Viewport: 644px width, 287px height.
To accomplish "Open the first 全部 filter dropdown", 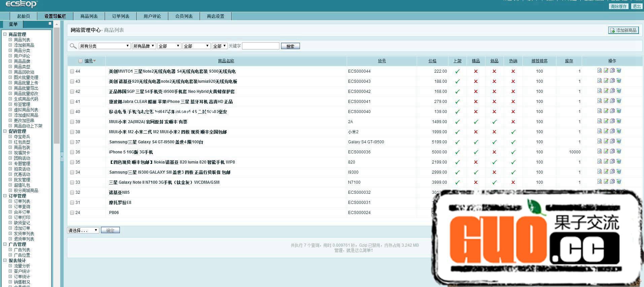I will pos(169,46).
